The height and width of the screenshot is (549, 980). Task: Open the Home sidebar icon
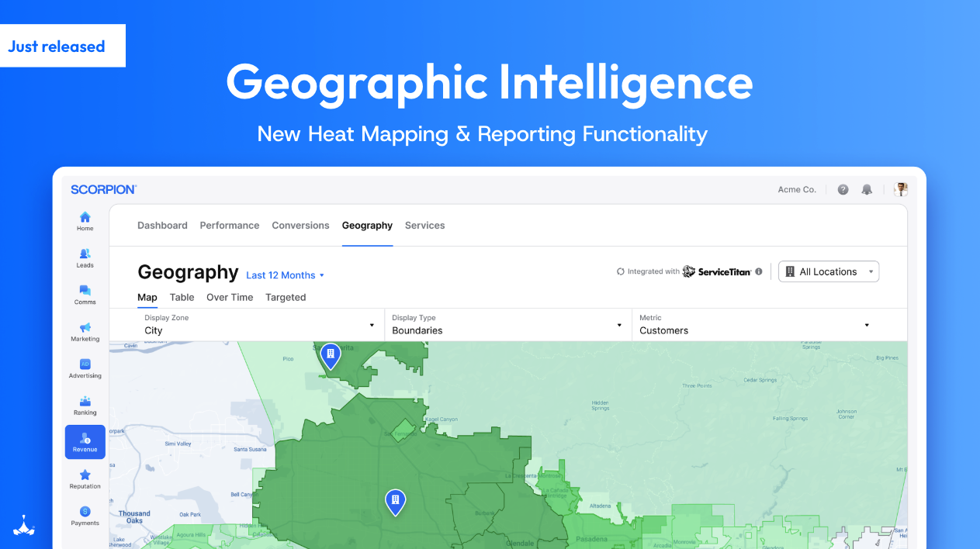(x=85, y=218)
